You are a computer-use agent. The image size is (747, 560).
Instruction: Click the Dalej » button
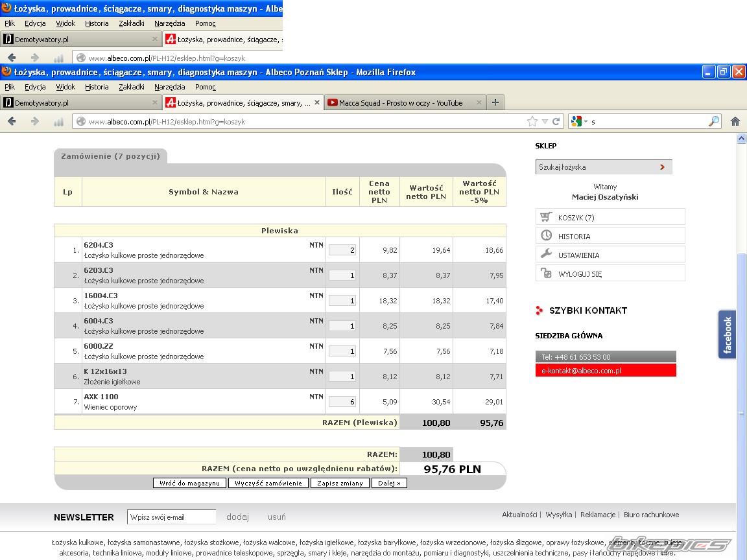click(389, 483)
